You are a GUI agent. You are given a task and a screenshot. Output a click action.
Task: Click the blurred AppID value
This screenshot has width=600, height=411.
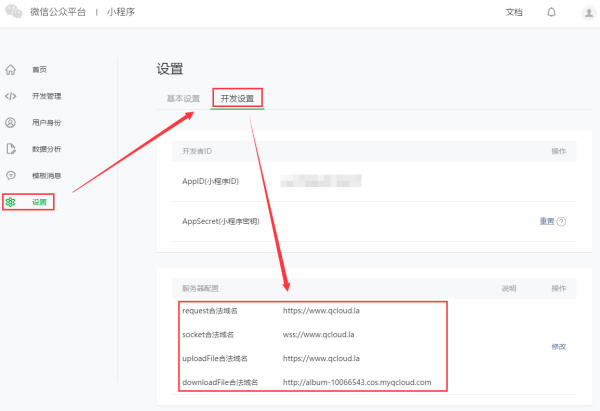(321, 181)
